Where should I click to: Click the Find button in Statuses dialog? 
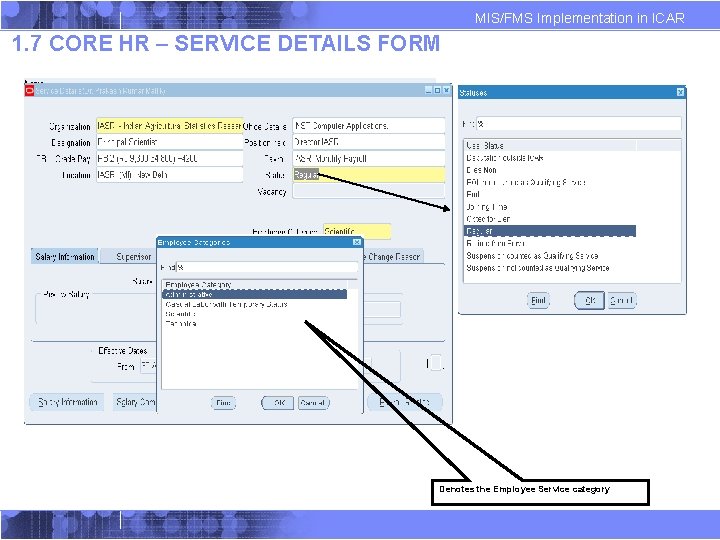pos(538,300)
